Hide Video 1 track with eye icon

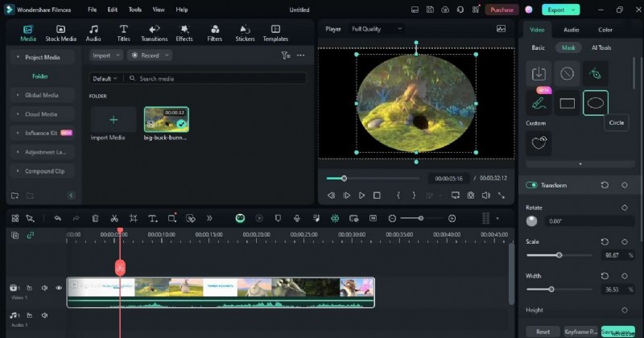pyautogui.click(x=59, y=287)
